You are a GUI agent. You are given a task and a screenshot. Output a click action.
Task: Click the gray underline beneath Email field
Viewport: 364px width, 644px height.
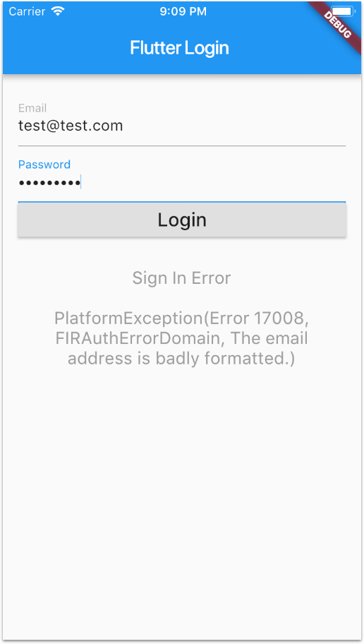click(182, 145)
